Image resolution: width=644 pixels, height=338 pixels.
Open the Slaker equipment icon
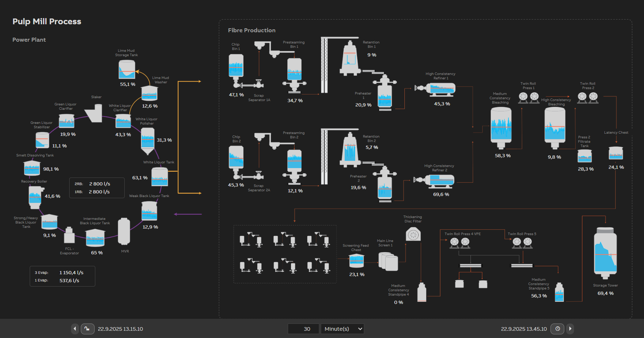point(94,113)
